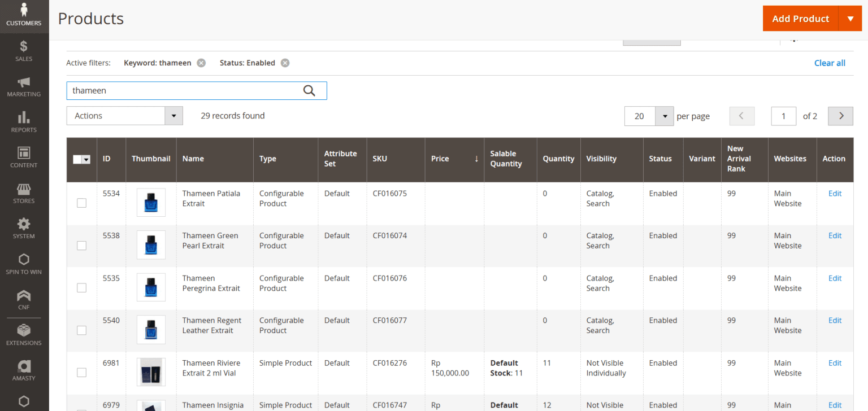Image resolution: width=868 pixels, height=411 pixels.
Task: Open the Amasty sidebar icon
Action: (24, 371)
